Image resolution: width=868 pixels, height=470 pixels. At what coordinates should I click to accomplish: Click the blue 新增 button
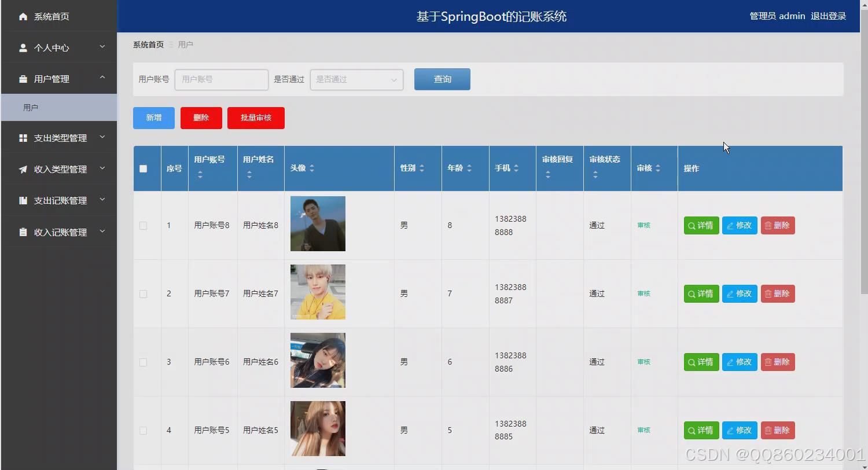[154, 118]
